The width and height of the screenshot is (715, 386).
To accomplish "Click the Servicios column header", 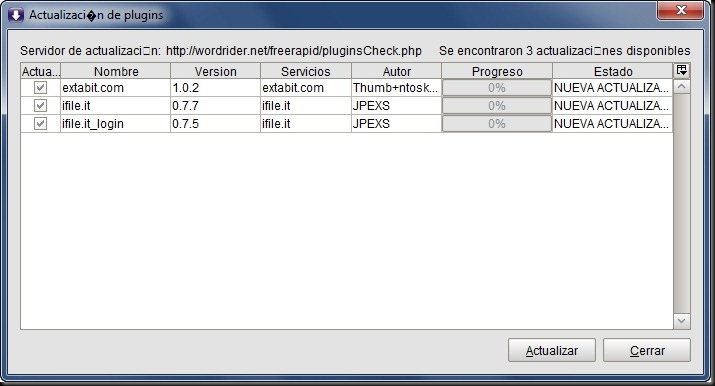I will click(x=306, y=71).
